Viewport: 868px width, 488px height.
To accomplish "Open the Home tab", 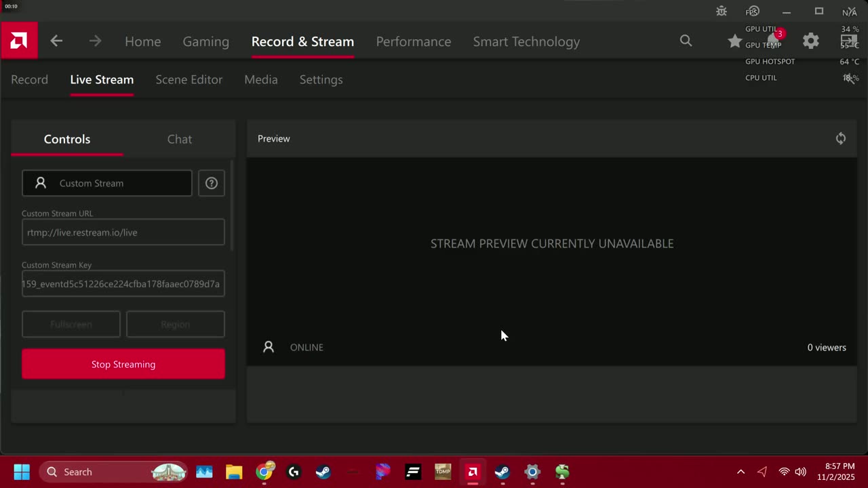I will (x=143, y=41).
